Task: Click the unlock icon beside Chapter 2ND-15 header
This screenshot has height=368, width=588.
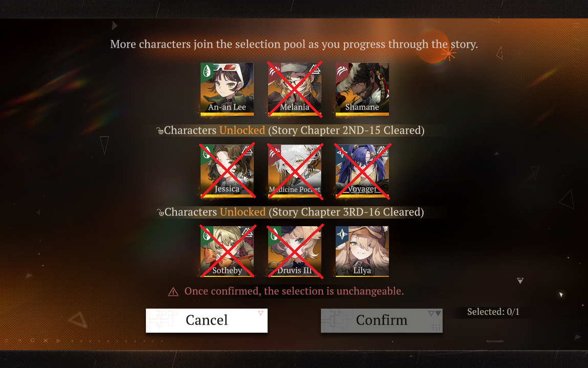Action: pos(160,131)
